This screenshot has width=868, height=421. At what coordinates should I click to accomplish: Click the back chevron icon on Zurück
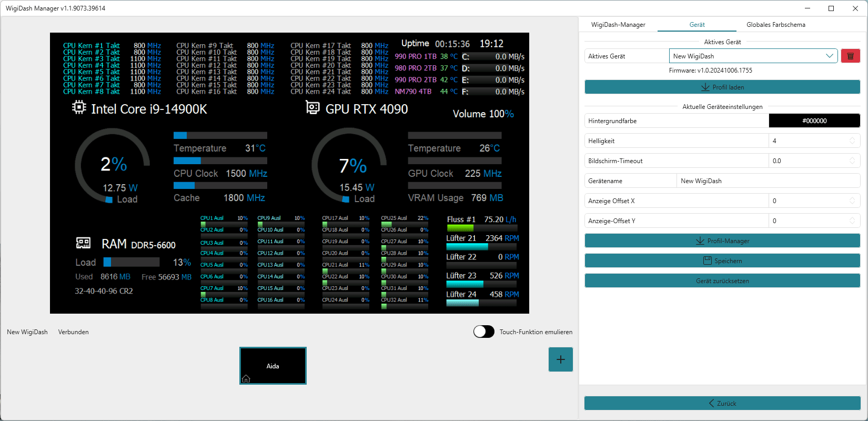click(711, 404)
